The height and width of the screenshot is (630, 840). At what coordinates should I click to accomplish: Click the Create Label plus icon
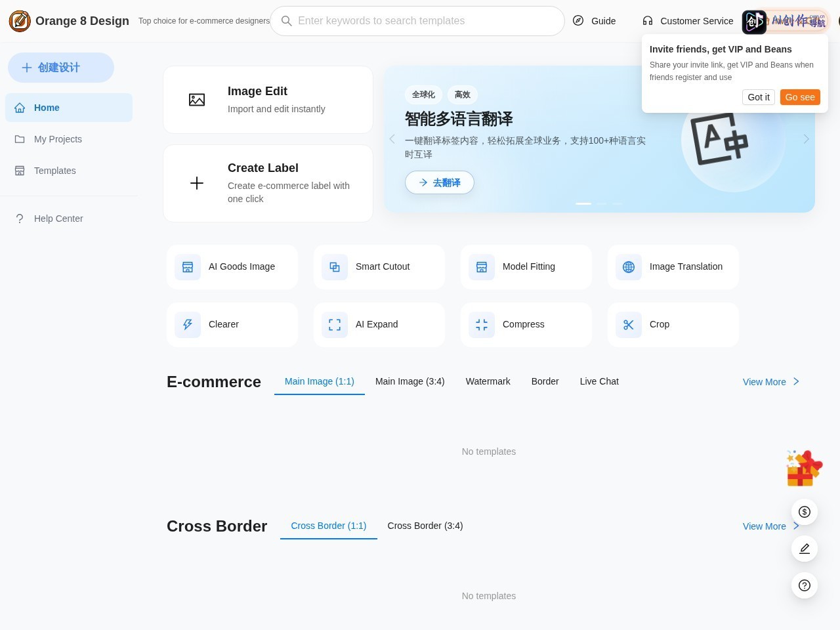(x=197, y=183)
